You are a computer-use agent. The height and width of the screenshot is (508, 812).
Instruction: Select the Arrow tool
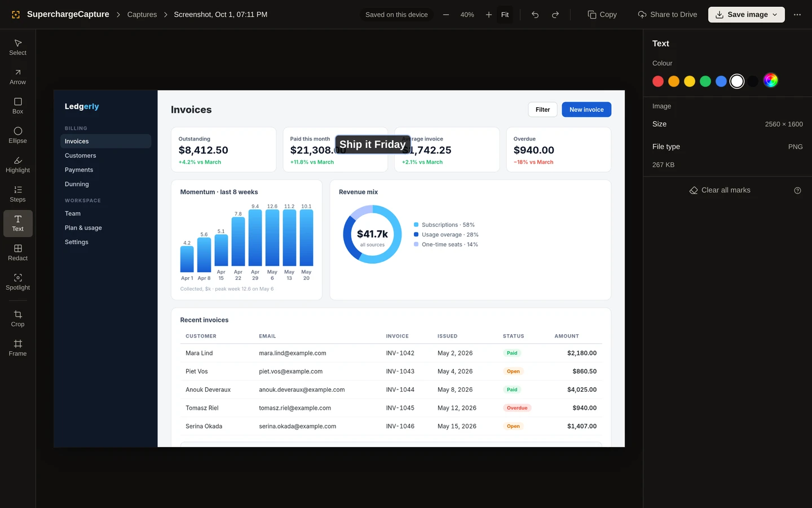click(x=17, y=77)
